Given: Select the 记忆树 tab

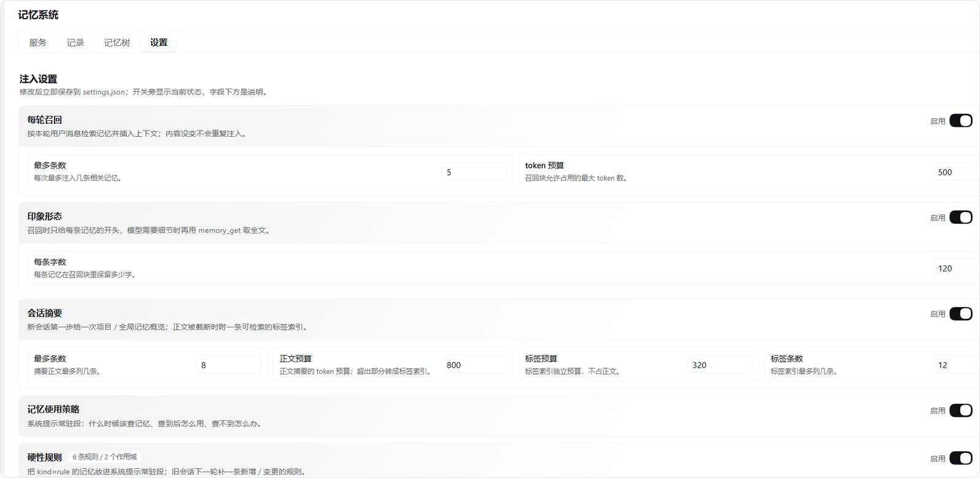Looking at the screenshot, I should point(117,42).
